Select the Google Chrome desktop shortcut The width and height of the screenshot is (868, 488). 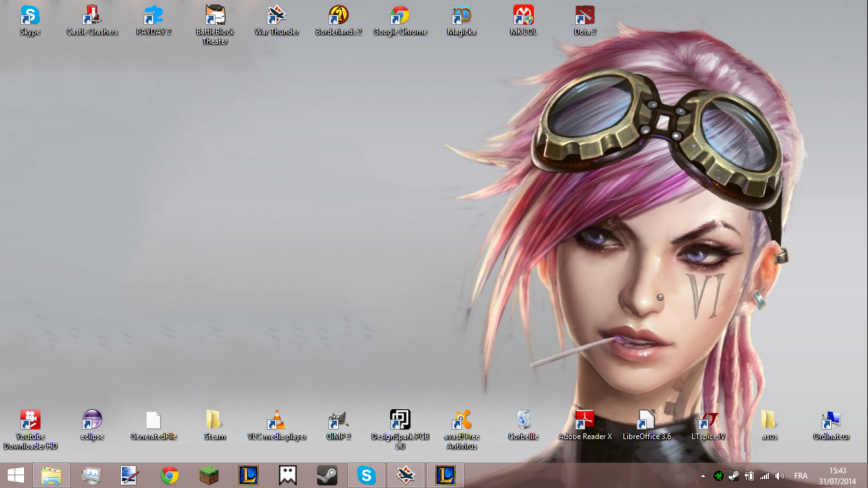pyautogui.click(x=400, y=20)
